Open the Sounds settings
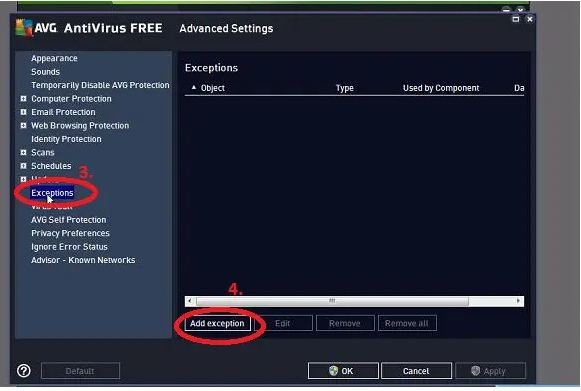The height and width of the screenshot is (391, 581). [x=45, y=72]
